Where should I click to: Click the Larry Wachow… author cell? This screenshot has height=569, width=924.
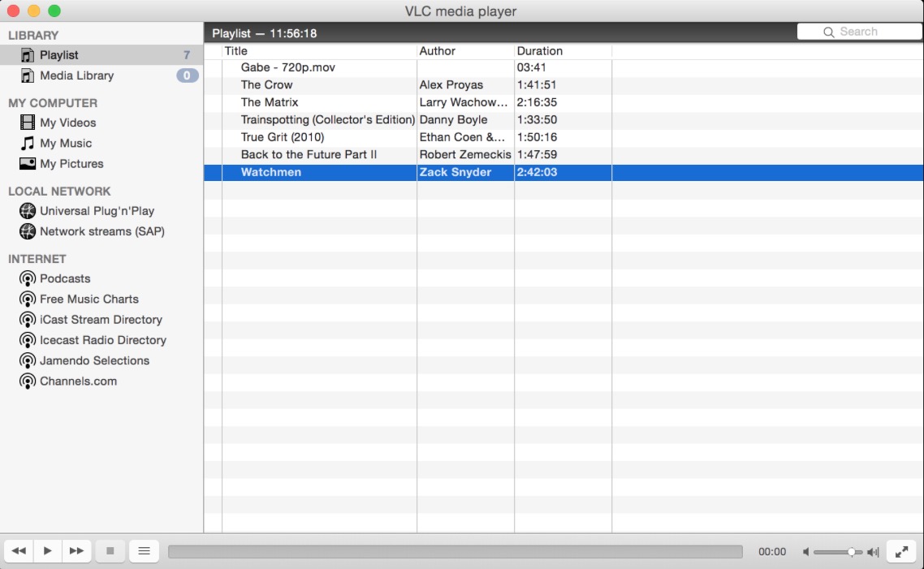tap(464, 102)
